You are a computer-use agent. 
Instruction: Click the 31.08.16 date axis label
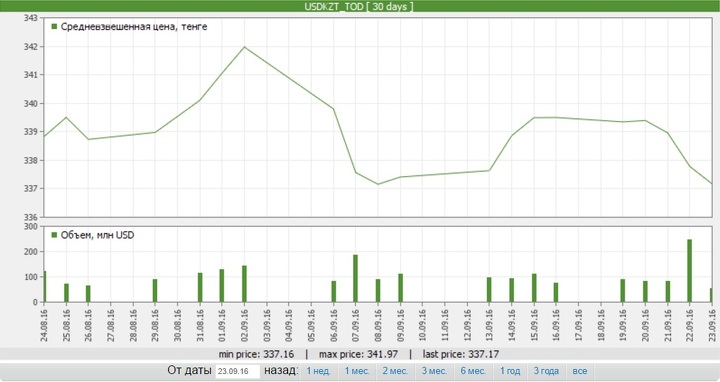[x=200, y=325]
